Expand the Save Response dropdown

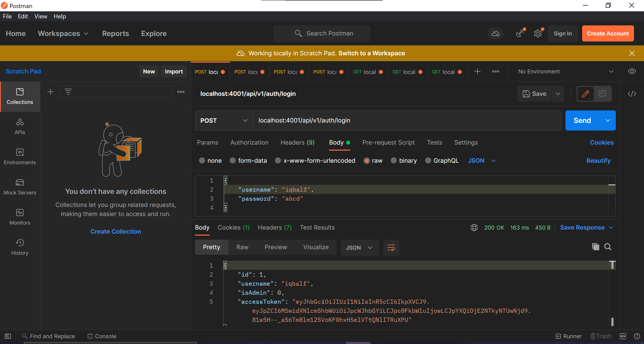click(586, 228)
